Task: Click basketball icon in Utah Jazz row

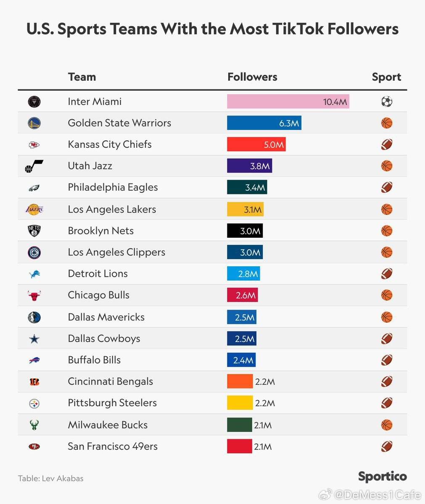Action: point(387,166)
